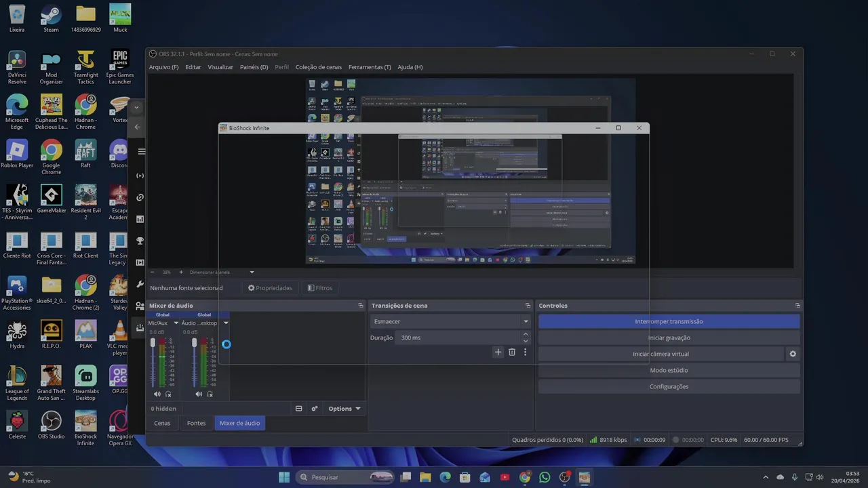This screenshot has height=488, width=868.
Task: Click the CPU: 9.6% status text
Action: (724, 440)
